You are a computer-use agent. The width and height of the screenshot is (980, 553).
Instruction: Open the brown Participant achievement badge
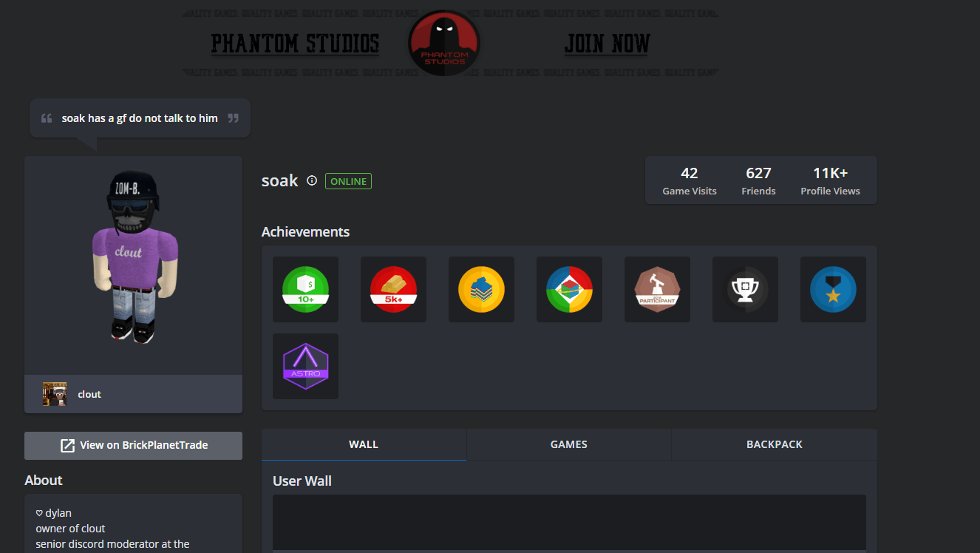click(657, 289)
